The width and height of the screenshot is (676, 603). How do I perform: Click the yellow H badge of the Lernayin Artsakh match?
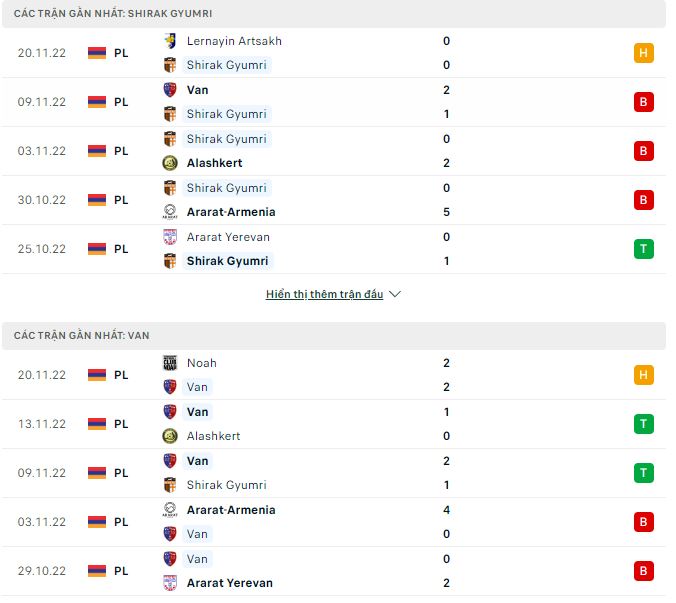(644, 53)
